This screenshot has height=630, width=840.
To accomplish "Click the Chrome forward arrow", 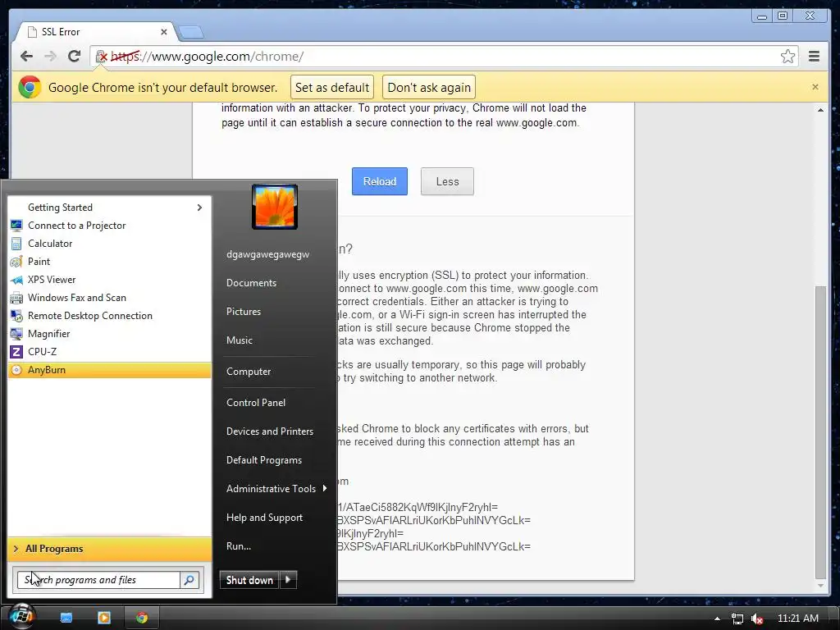I will coord(50,57).
